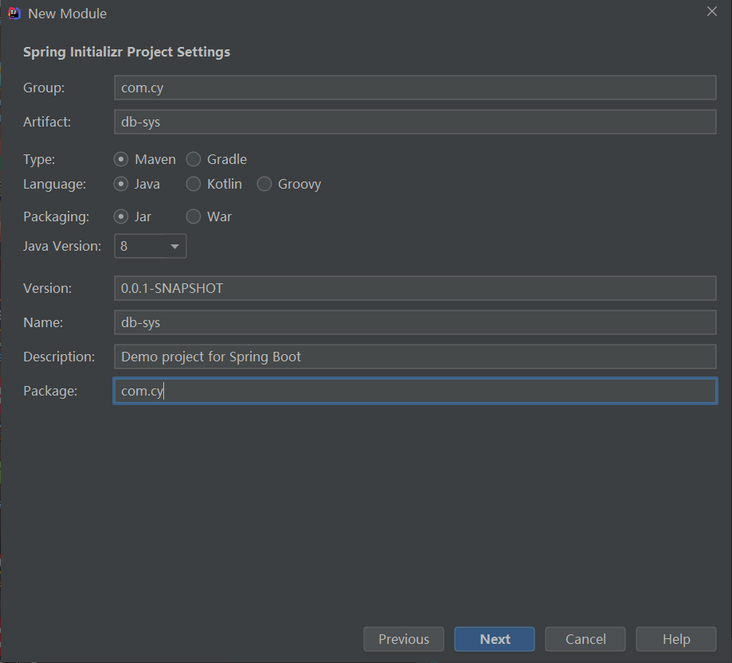The height and width of the screenshot is (663, 732).
Task: Focus the Name input field
Action: [415, 322]
